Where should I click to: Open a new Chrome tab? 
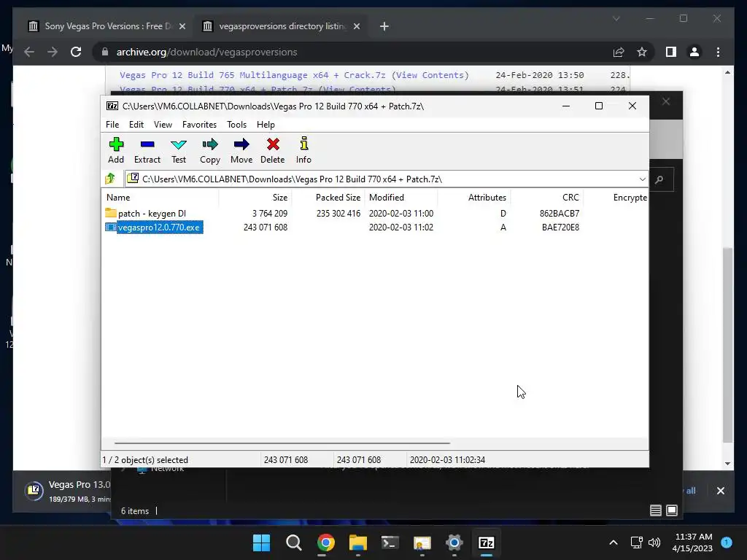coord(384,27)
